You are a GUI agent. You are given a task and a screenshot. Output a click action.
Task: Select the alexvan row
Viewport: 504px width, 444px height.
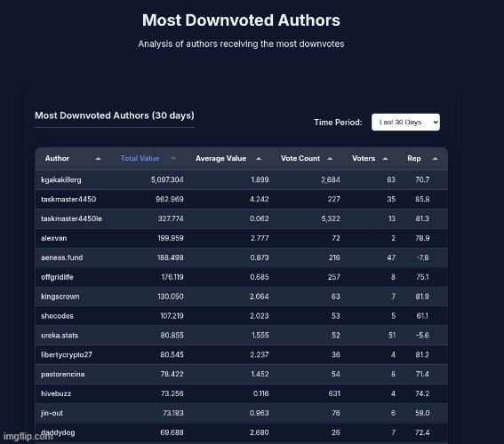pyautogui.click(x=242, y=238)
